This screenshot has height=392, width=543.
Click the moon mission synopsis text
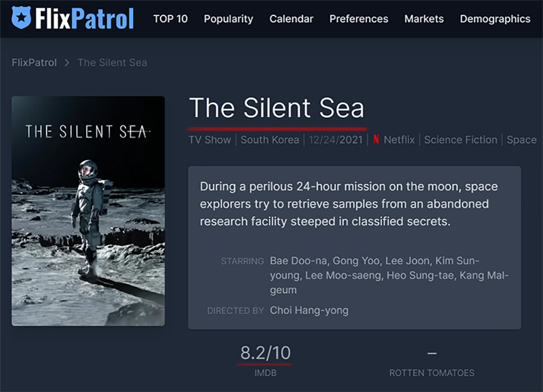click(x=349, y=204)
